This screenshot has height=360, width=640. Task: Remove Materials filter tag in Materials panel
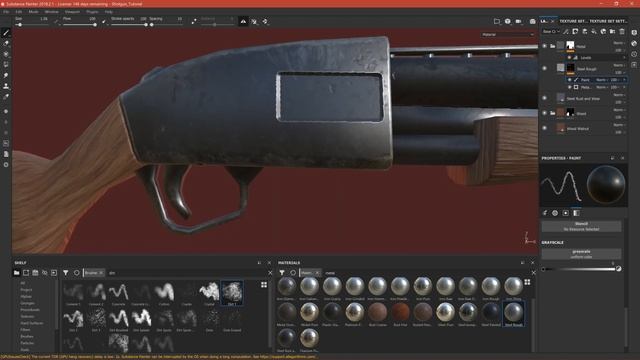[317, 273]
